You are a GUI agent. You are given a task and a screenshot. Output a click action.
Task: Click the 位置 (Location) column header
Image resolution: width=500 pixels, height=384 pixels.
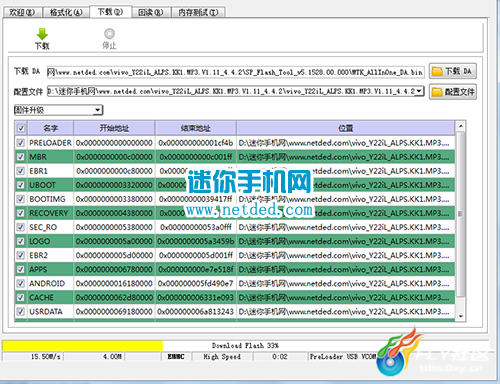coord(346,128)
